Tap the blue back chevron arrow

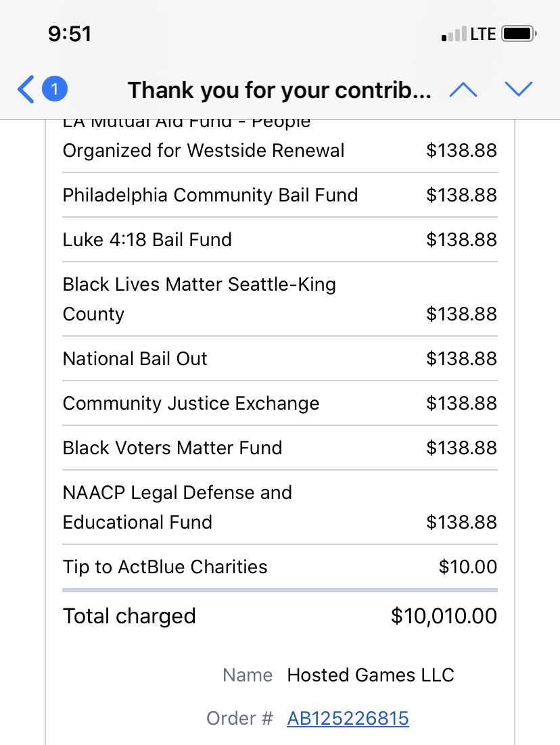pos(26,89)
